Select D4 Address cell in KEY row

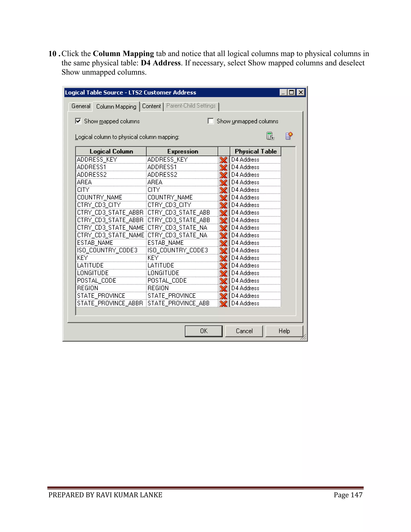click(255, 258)
